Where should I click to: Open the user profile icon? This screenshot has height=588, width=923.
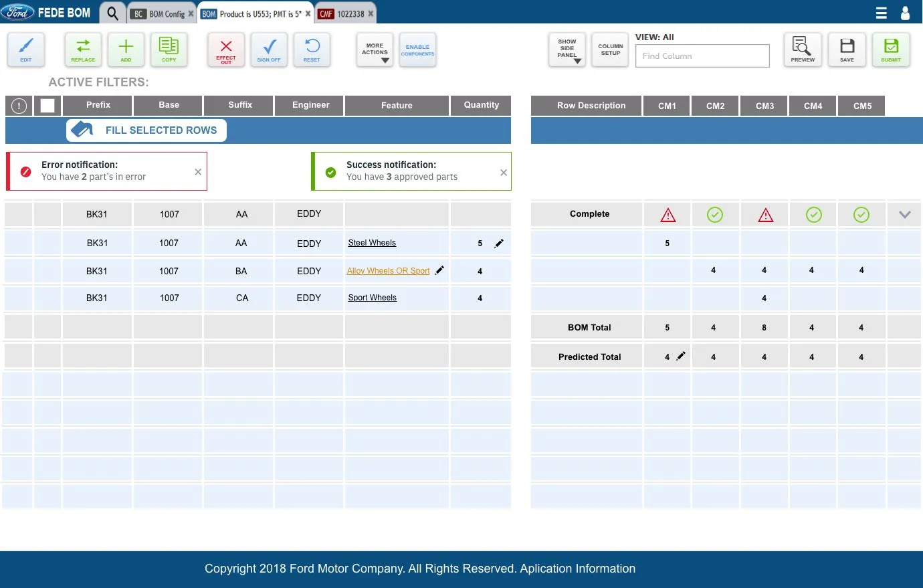(x=906, y=13)
